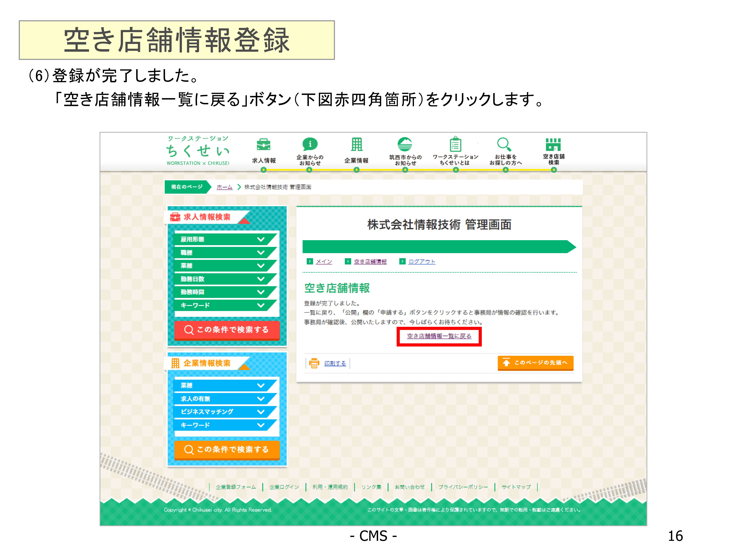Go to ホーム in the breadcrumb
This screenshot has width=747, height=560.
coord(225,187)
